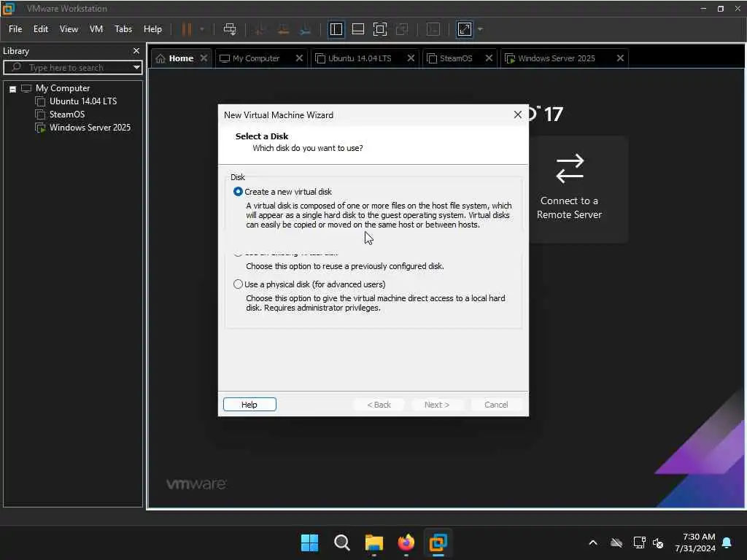
Task: Click the stretch guest display icon
Action: click(x=465, y=29)
